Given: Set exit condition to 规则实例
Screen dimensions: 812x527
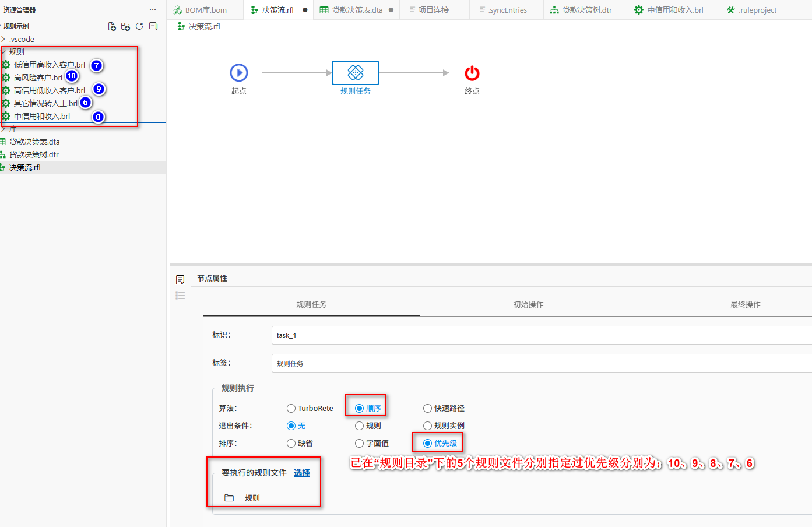Looking at the screenshot, I should (x=427, y=426).
